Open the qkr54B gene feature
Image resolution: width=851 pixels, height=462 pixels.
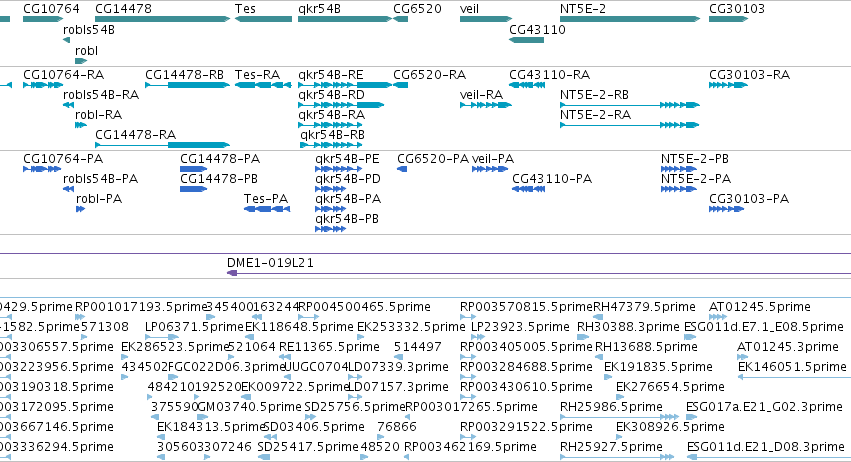click(x=345, y=19)
